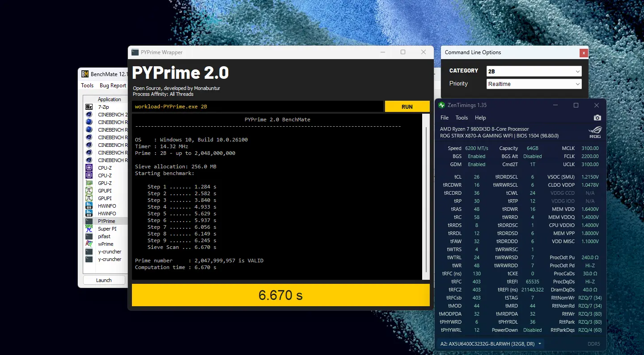Click the tRFC (ns) value 130
Screen dimensions: 644x355
click(477, 274)
